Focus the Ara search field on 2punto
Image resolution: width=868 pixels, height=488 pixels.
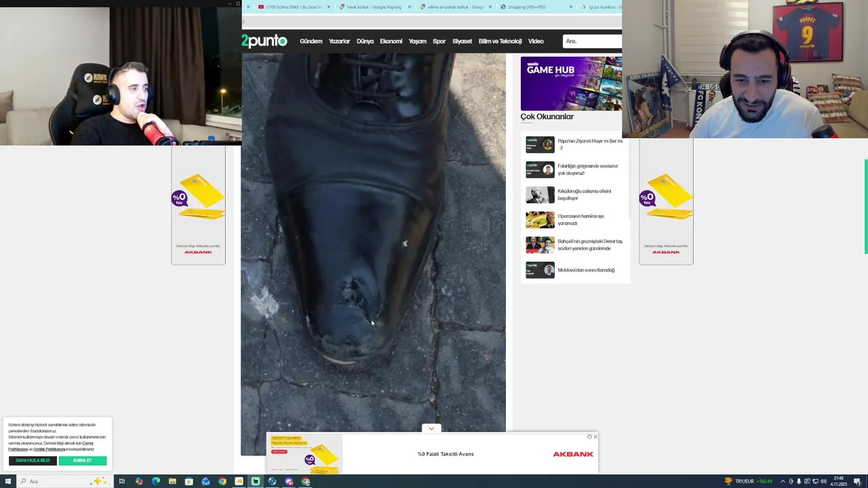[592, 41]
